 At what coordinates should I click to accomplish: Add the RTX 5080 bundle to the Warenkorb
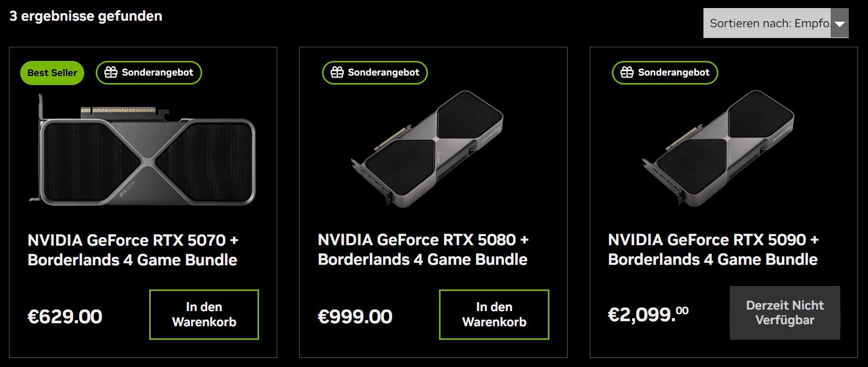[494, 315]
